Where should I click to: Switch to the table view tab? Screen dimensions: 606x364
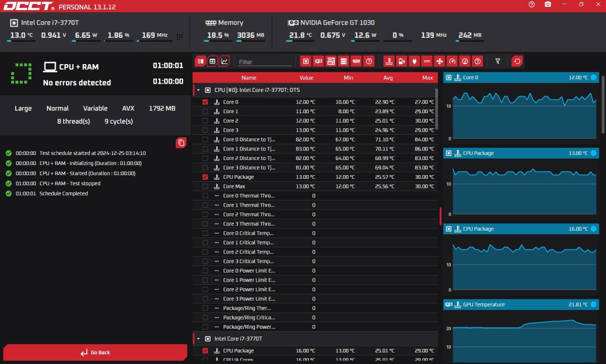212,61
